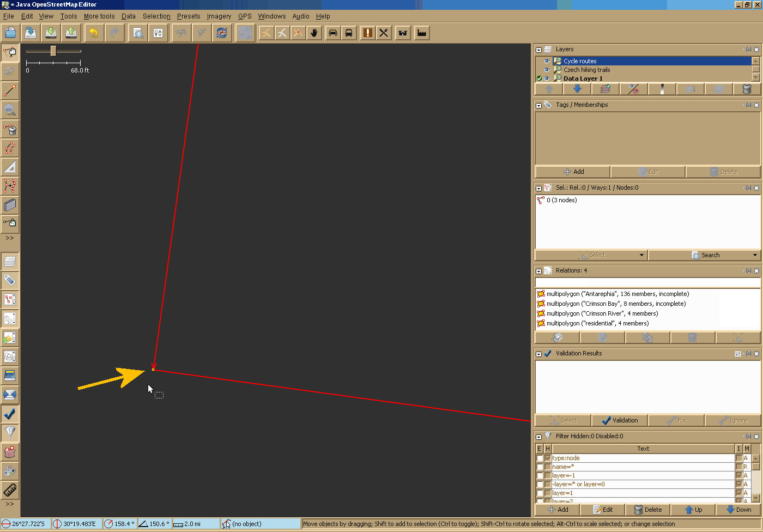This screenshot has width=763, height=532.
Task: Click the Download map data icon
Action: [x=51, y=33]
